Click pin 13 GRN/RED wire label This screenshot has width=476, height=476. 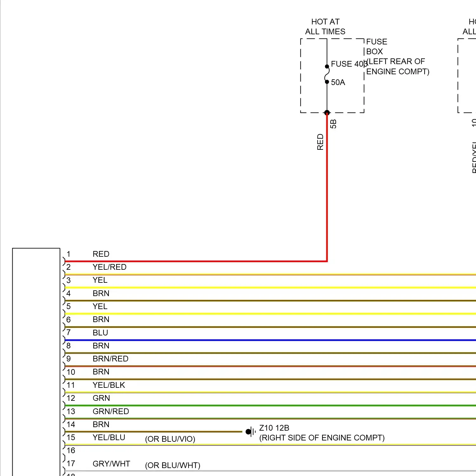click(x=111, y=411)
